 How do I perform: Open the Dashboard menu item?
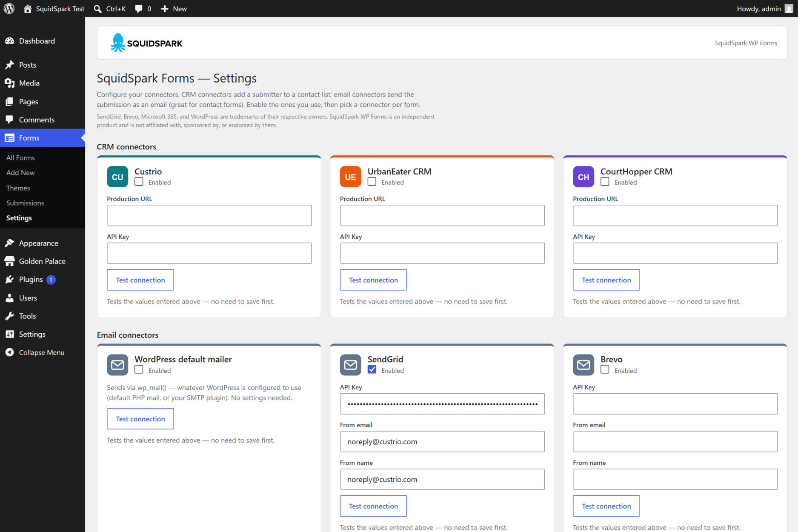pyautogui.click(x=43, y=41)
